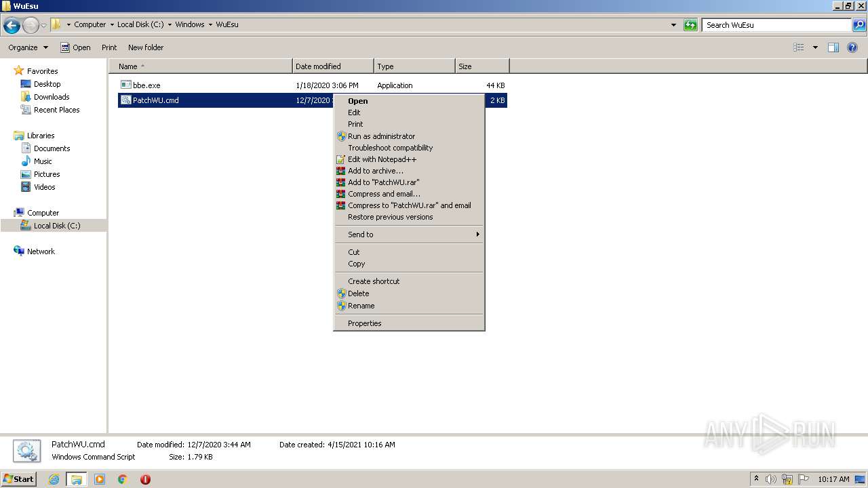Open the view options dropdown arrow

(815, 47)
